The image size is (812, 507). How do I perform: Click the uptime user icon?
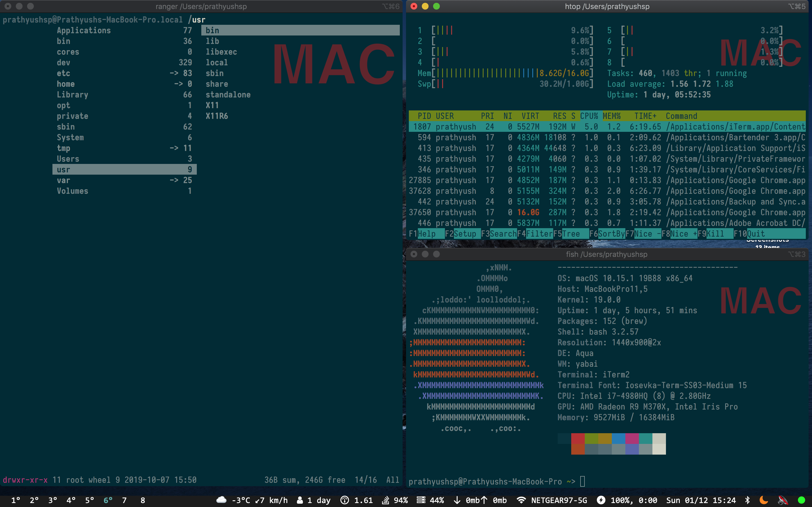[x=300, y=500]
